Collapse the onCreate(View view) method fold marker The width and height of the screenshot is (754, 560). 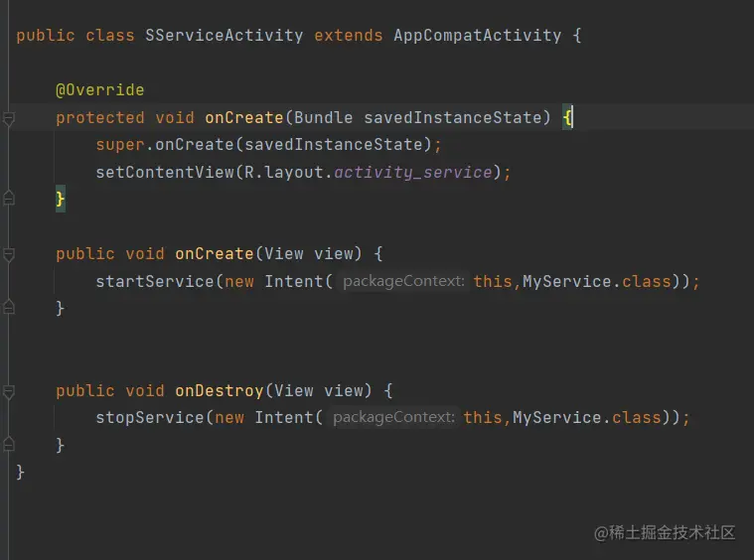tap(9, 254)
